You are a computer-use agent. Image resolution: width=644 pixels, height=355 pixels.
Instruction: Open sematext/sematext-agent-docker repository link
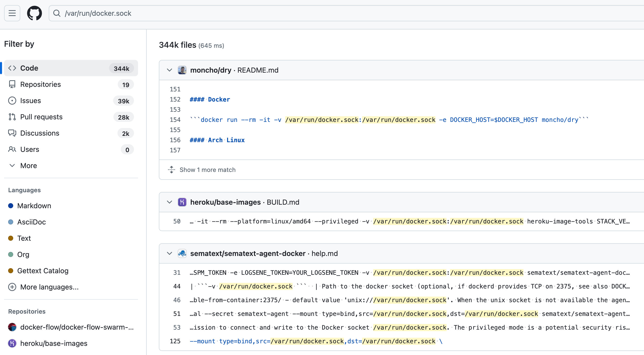pyautogui.click(x=248, y=253)
